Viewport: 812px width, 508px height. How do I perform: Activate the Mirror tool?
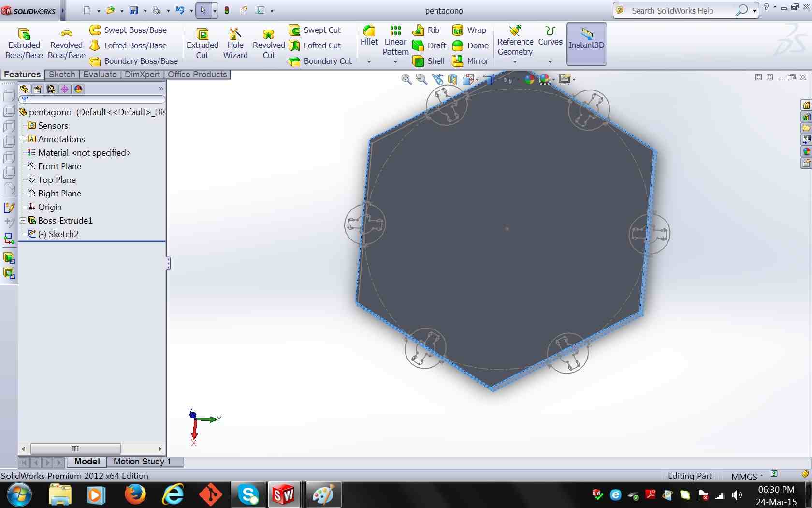pyautogui.click(x=470, y=61)
